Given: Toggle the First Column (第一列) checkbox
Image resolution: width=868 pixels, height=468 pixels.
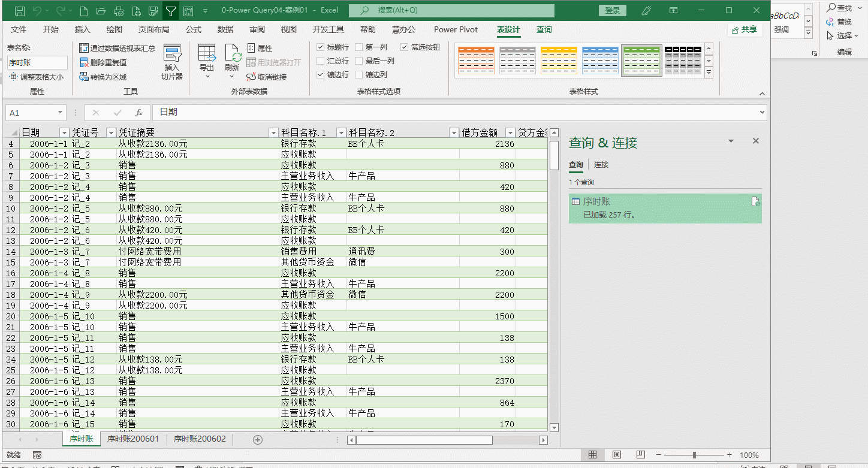Looking at the screenshot, I should (x=359, y=47).
